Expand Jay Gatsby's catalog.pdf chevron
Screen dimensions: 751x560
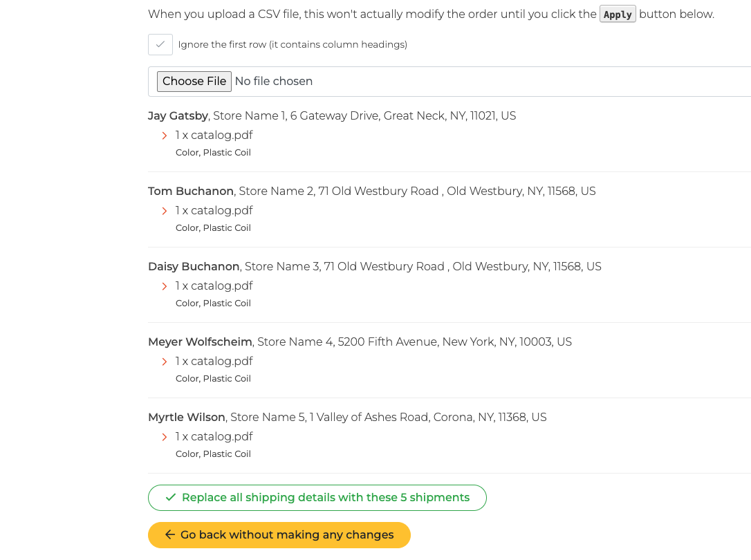pyautogui.click(x=165, y=136)
